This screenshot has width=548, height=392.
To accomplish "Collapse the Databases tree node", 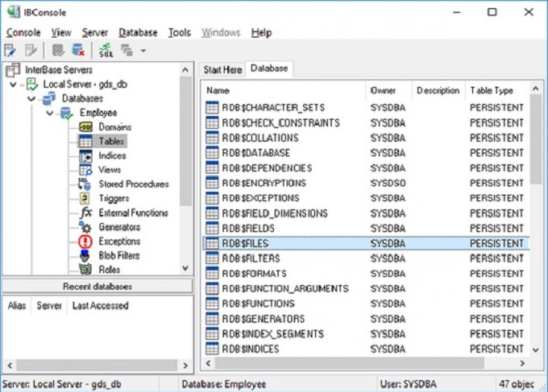I will pos(31,99).
